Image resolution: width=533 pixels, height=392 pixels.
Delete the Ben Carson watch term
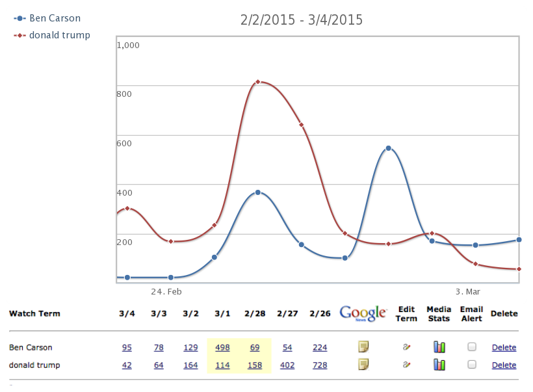(504, 348)
